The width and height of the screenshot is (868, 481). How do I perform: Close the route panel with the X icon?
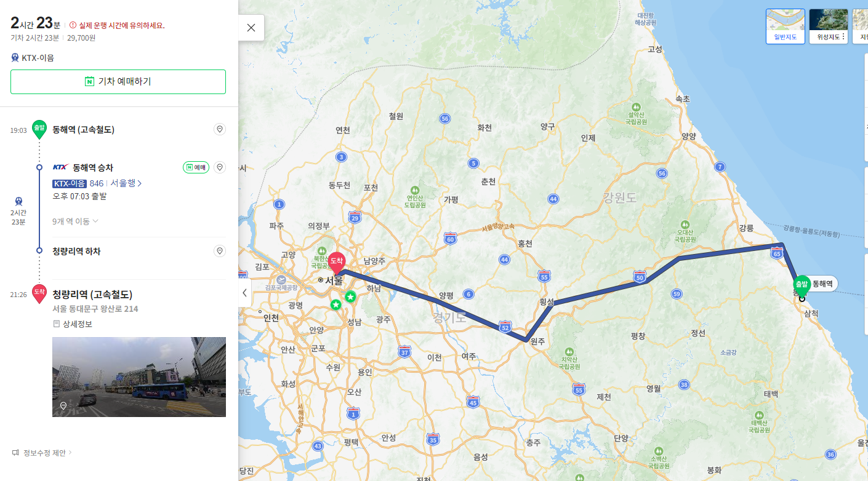pyautogui.click(x=251, y=28)
